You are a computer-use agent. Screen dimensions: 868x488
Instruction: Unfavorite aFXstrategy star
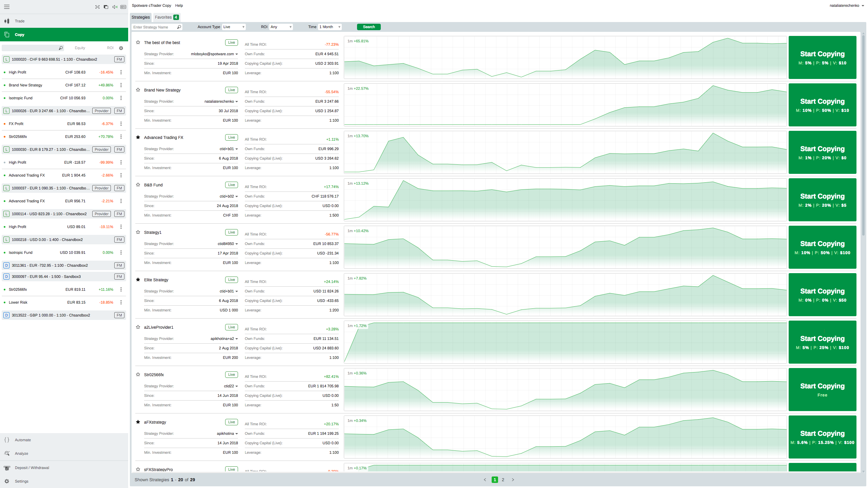138,422
